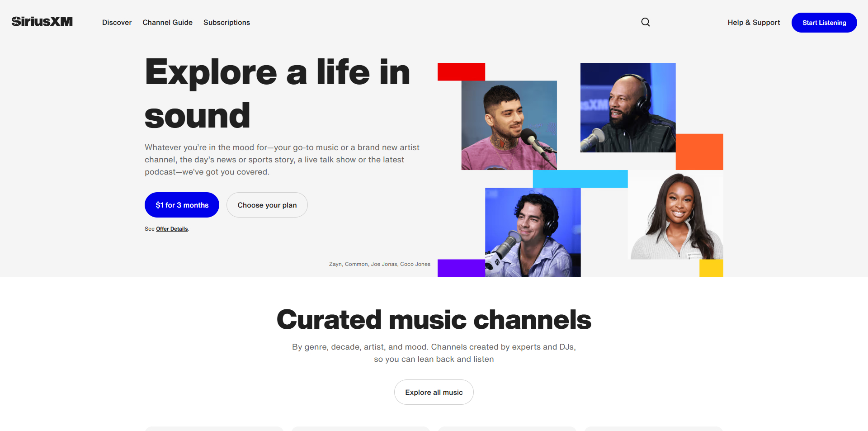
Task: Click the Explore all music button
Action: (434, 392)
